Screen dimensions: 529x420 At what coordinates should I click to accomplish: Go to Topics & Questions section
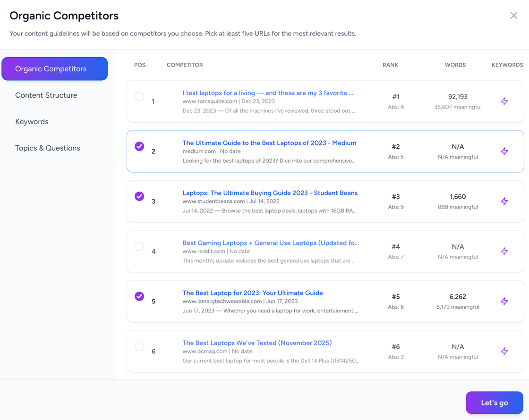click(x=48, y=148)
